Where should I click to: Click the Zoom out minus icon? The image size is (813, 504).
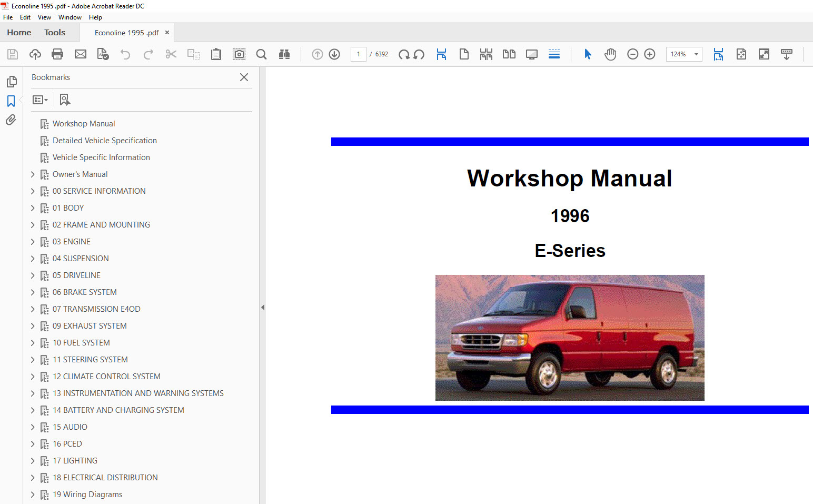click(633, 54)
